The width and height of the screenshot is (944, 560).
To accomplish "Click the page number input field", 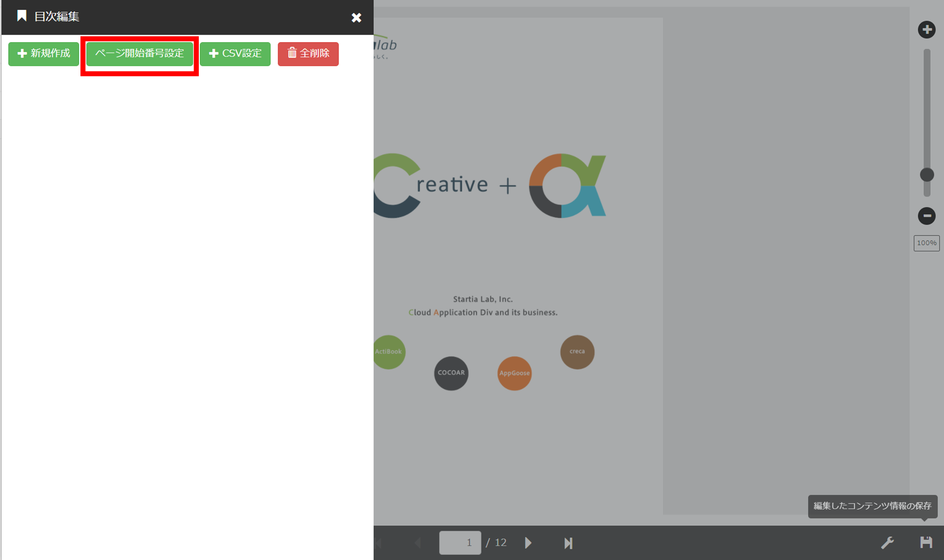I will pos(460,543).
